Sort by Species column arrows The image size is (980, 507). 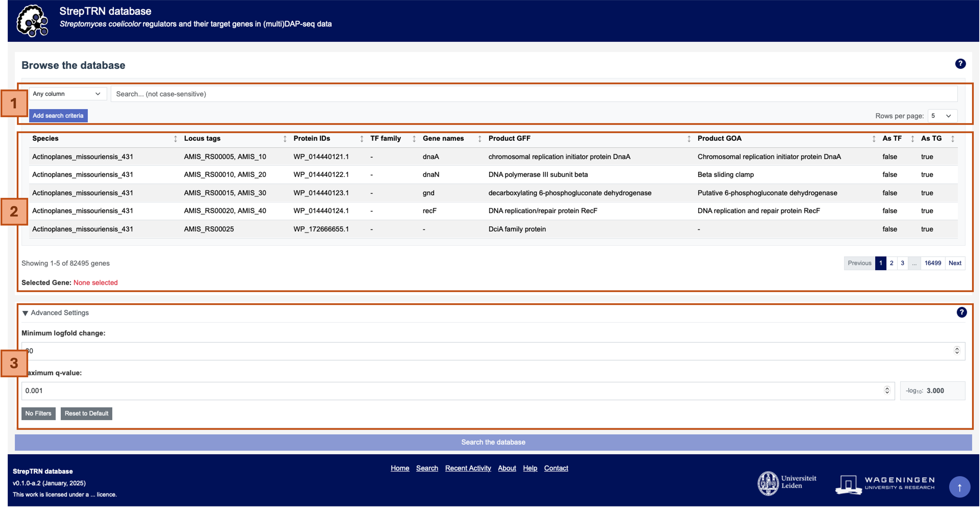point(175,139)
